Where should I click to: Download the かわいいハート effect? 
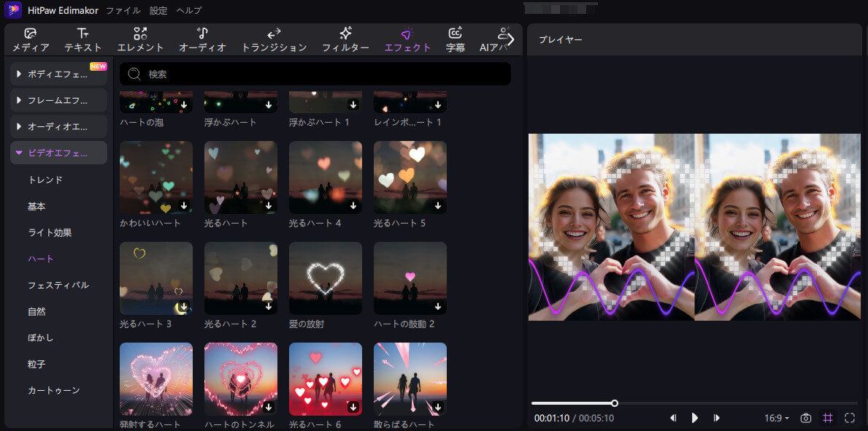tap(184, 205)
